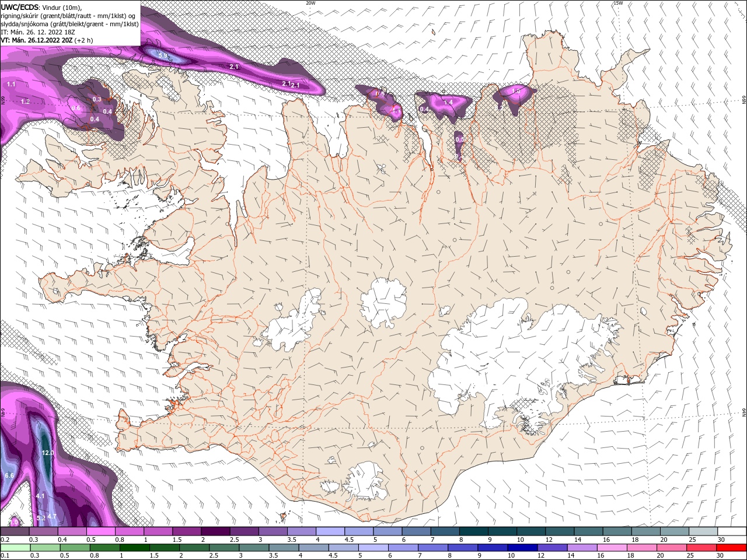Click the 'Vindur (10m)' header text

tap(62, 7)
